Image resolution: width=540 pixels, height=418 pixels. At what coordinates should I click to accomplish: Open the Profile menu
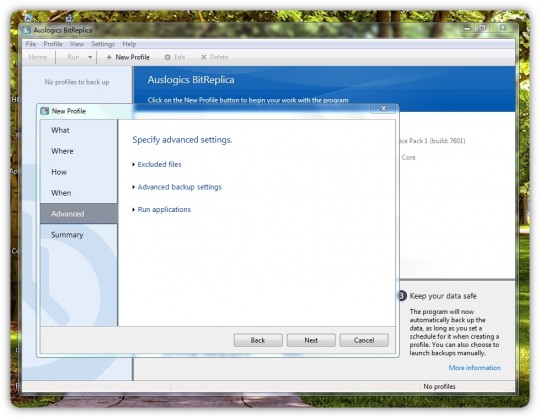[53, 44]
